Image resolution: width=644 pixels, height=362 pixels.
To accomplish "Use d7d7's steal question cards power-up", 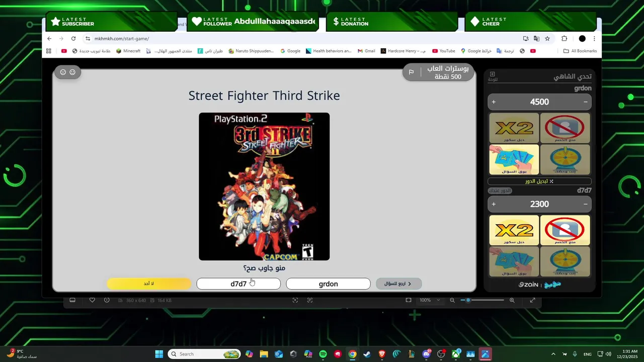I will coord(514,261).
